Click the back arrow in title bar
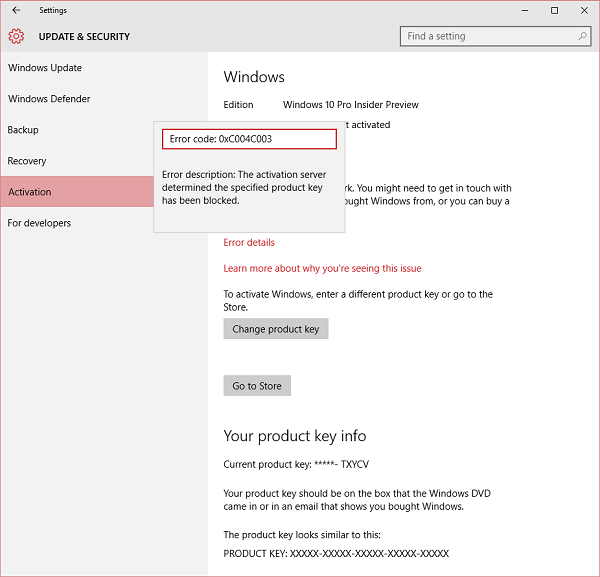600x577 pixels. click(16, 10)
